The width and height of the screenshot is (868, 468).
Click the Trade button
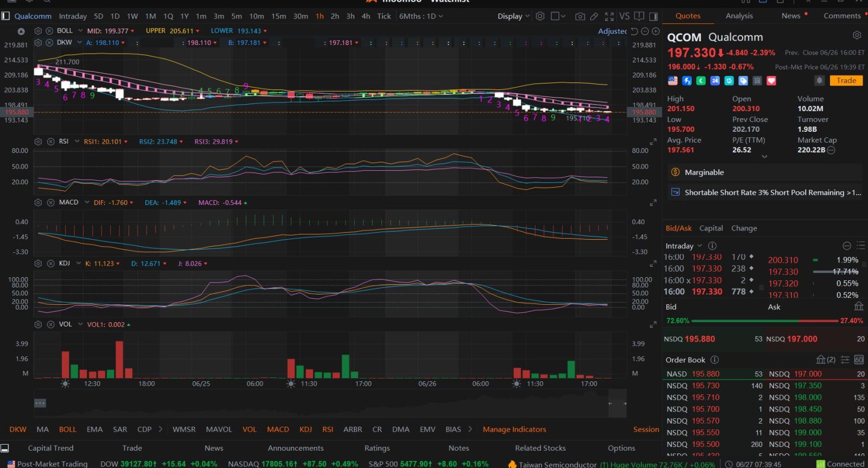click(x=846, y=80)
